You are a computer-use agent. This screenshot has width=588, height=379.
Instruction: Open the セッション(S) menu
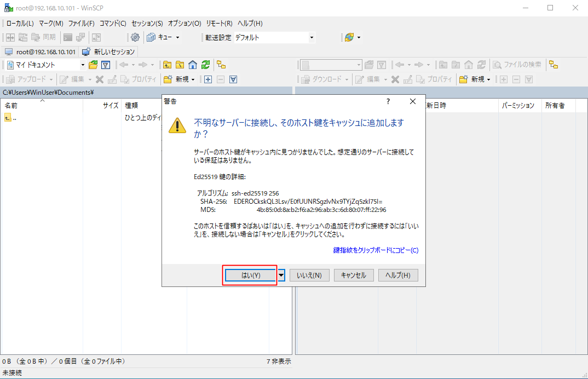coord(147,24)
